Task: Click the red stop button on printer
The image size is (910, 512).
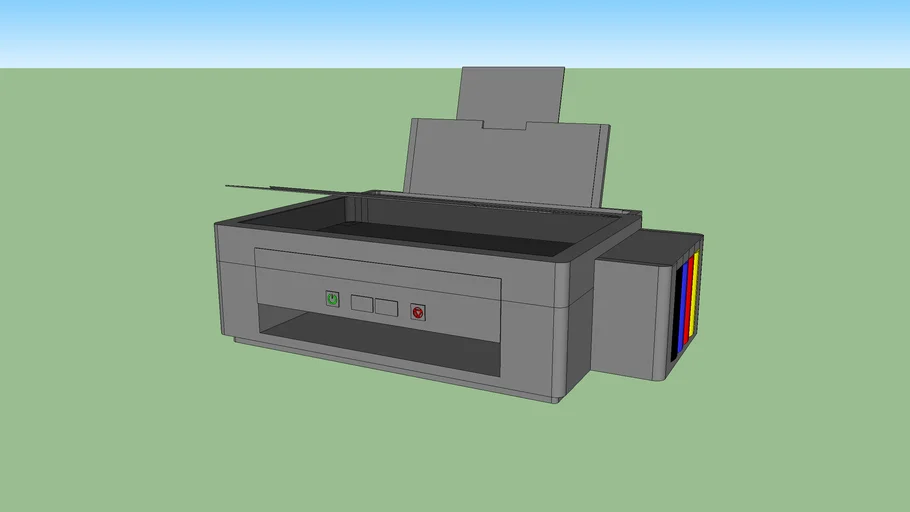Action: coord(418,312)
